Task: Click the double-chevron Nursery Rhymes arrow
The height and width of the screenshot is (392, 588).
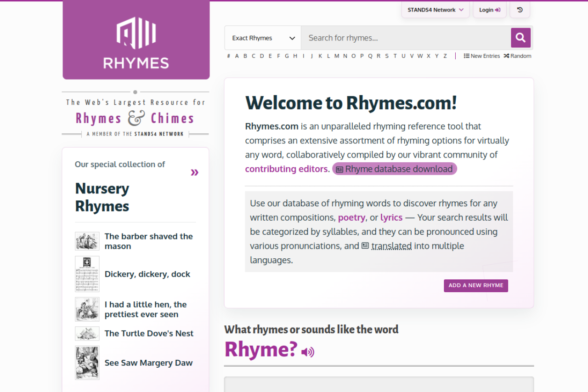Action: click(x=195, y=172)
